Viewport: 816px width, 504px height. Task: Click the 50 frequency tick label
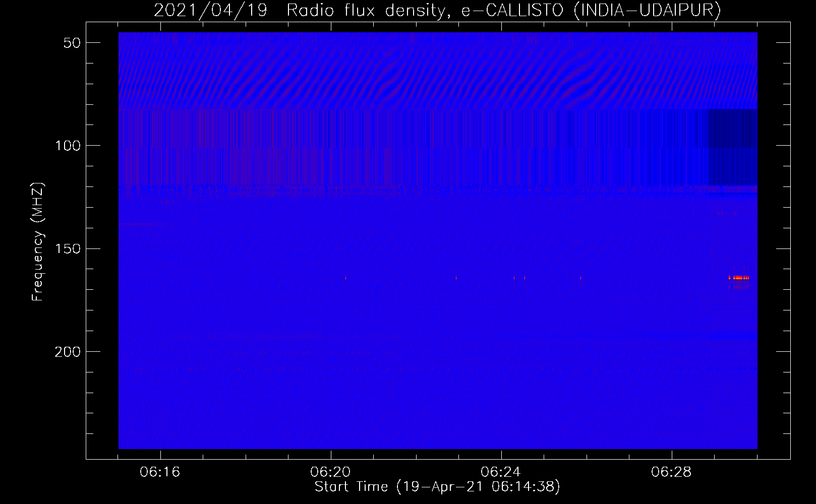(72, 43)
